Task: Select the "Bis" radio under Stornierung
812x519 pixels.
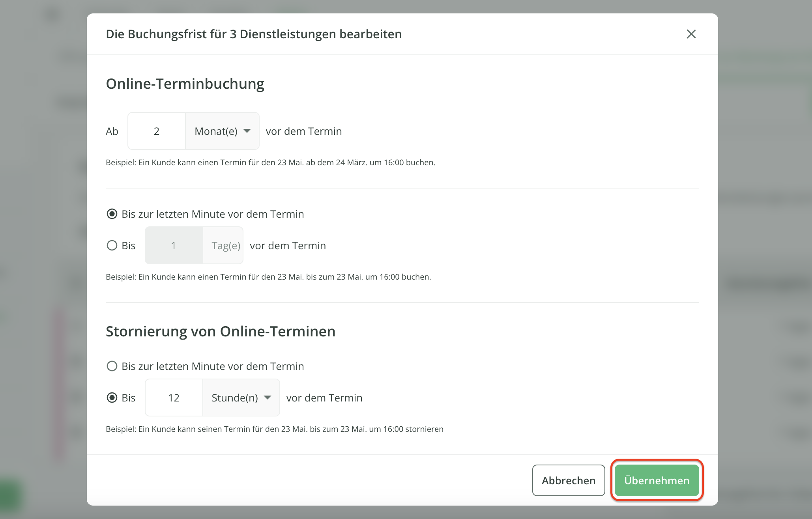Action: coord(112,398)
